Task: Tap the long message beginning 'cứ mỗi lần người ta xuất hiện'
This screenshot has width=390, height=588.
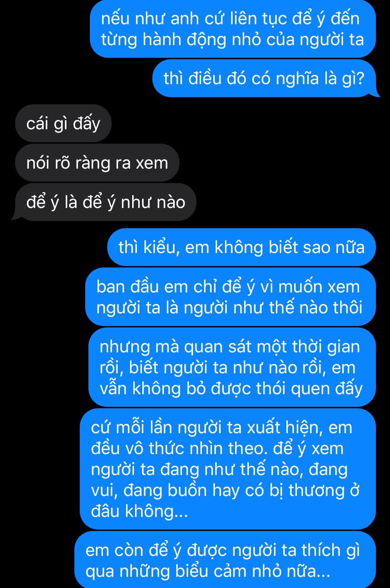Action: click(x=228, y=469)
